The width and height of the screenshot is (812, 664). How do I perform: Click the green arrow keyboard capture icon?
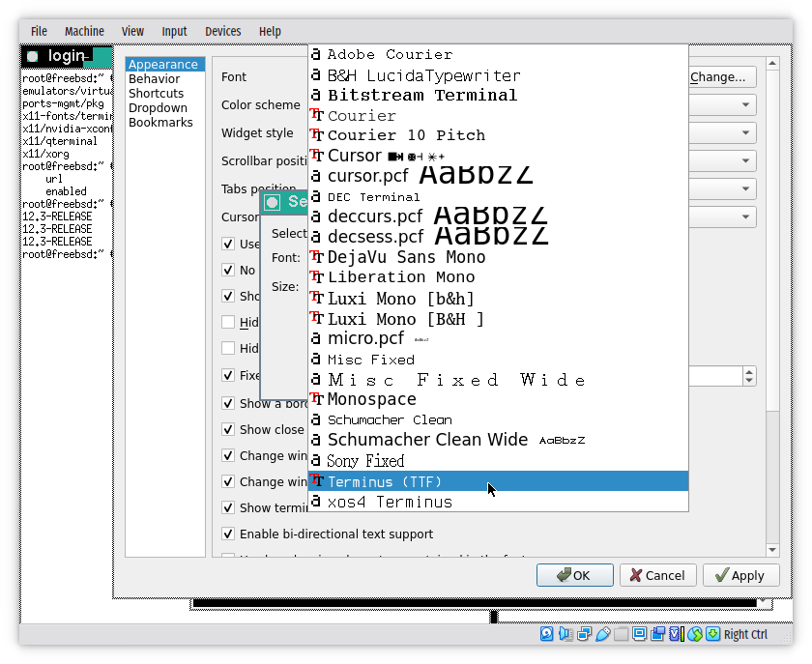[712, 634]
